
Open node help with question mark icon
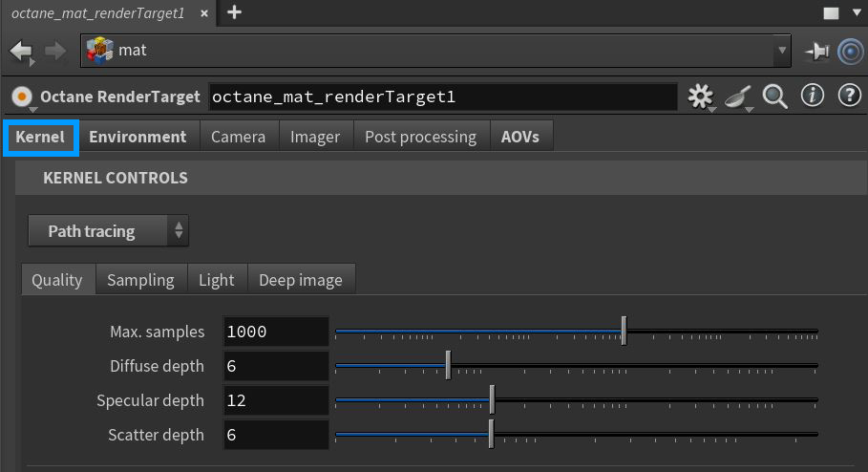tap(849, 97)
